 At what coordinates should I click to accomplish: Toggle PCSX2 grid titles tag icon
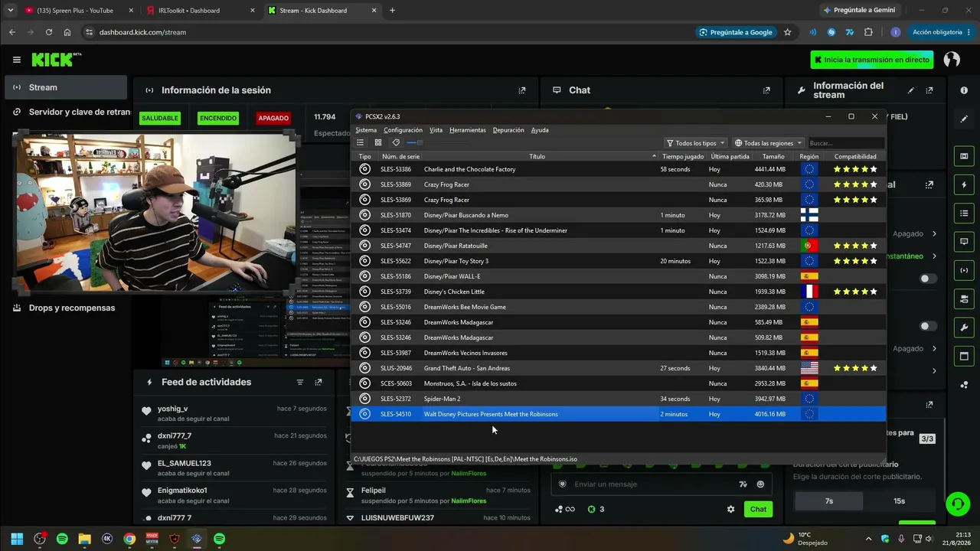[396, 143]
